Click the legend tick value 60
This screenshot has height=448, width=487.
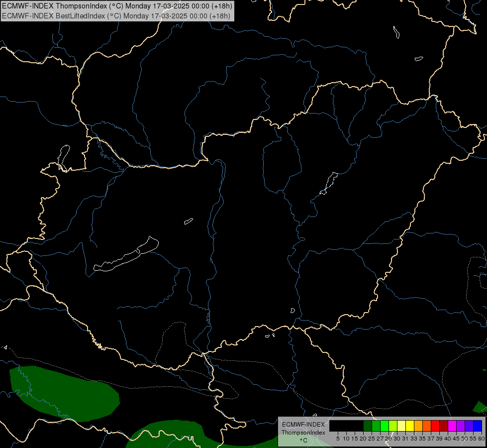pyautogui.click(x=482, y=439)
